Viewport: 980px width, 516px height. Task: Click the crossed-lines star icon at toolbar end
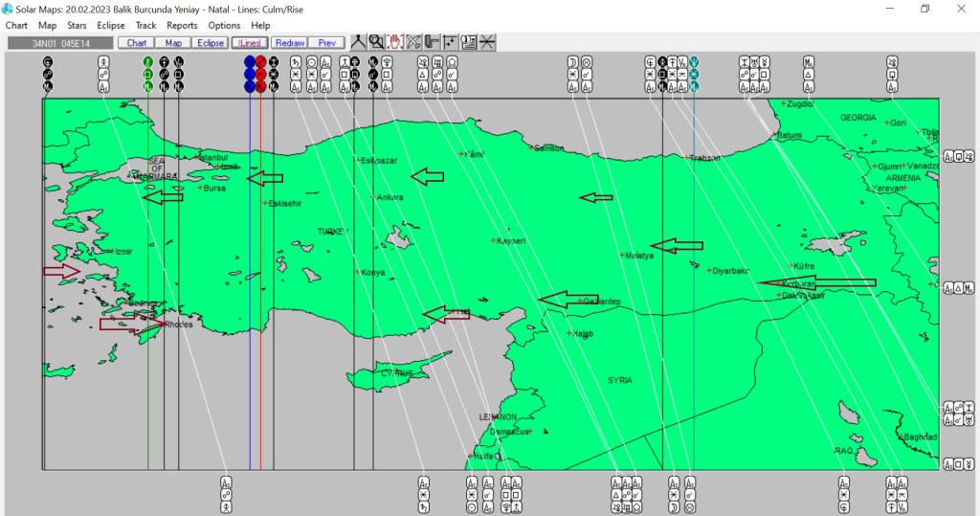click(487, 42)
